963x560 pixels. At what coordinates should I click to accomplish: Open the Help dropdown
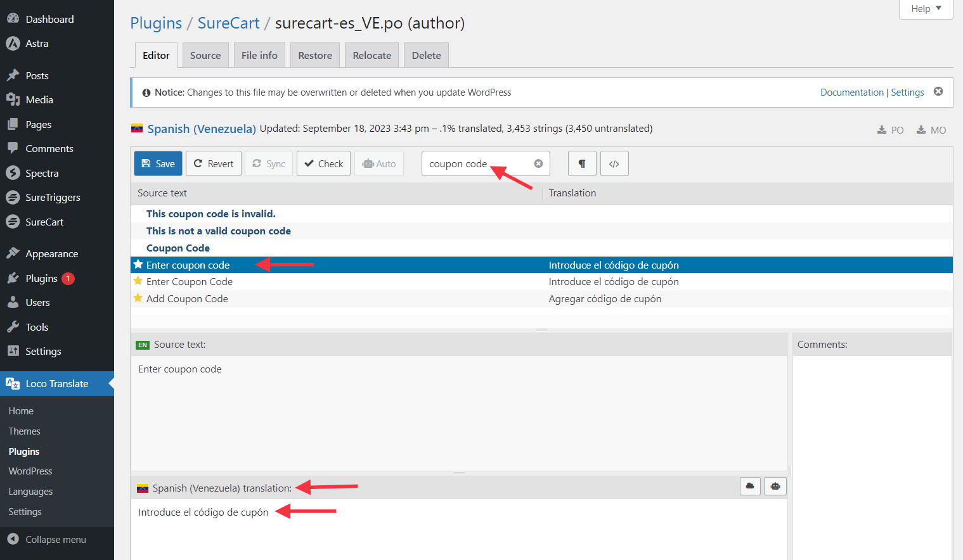pos(926,9)
